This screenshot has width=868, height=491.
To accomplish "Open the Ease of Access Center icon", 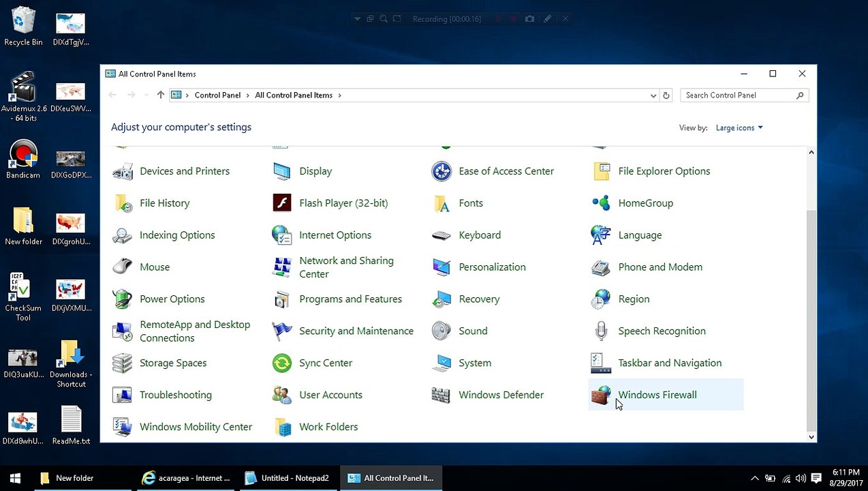I will (x=441, y=171).
